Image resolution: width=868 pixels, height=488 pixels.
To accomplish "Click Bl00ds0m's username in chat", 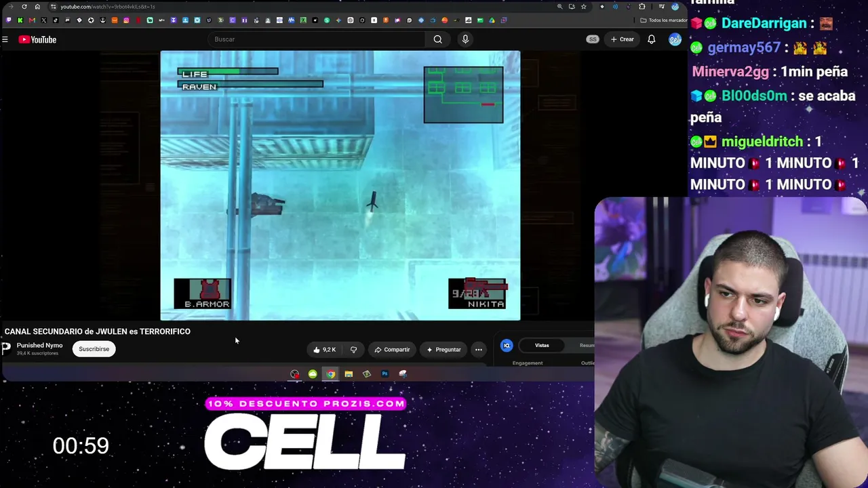I will click(755, 96).
